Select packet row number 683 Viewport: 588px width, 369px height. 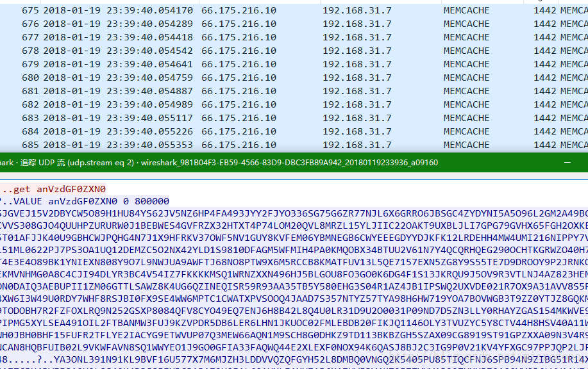[294, 119]
